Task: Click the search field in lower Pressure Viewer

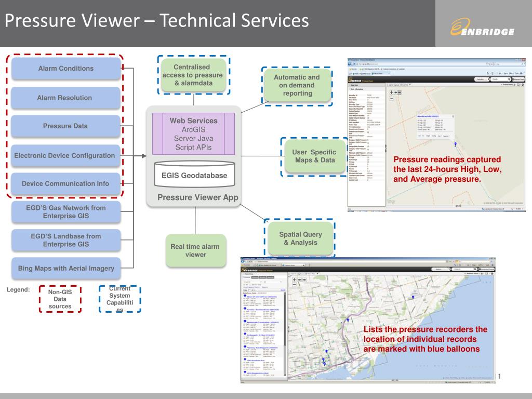Action: [x=465, y=269]
